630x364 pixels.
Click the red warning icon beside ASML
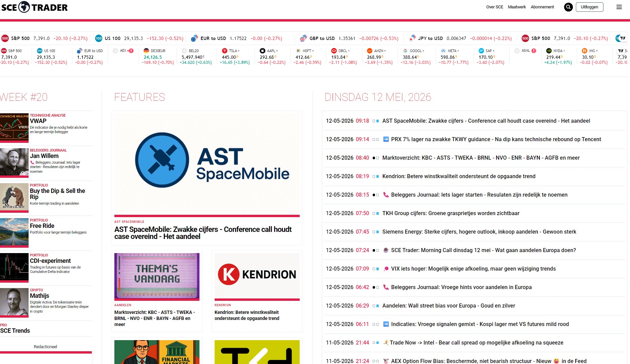pyautogui.click(x=534, y=51)
